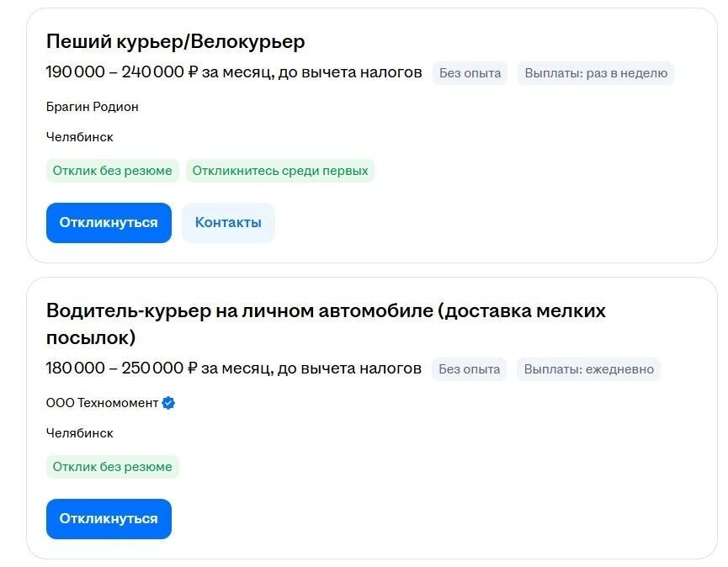Image resolution: width=728 pixels, height=567 pixels.
Task: Open the vacancy "Водитель-курьер на личном автомобиле"
Action: pos(325,310)
